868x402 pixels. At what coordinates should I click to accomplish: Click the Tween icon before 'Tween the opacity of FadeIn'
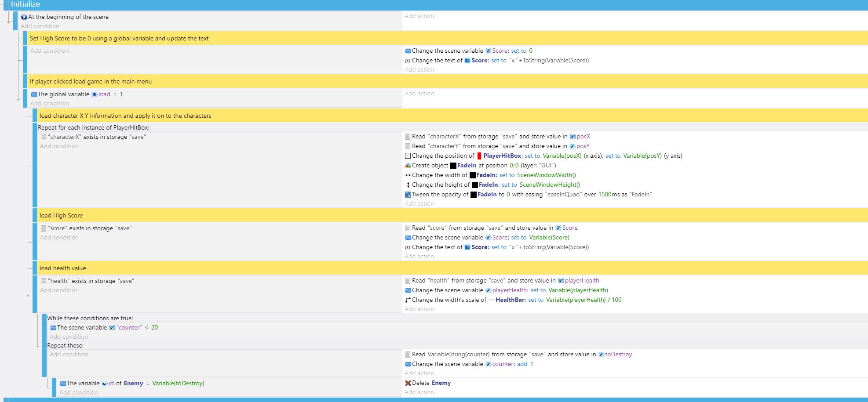tap(408, 195)
